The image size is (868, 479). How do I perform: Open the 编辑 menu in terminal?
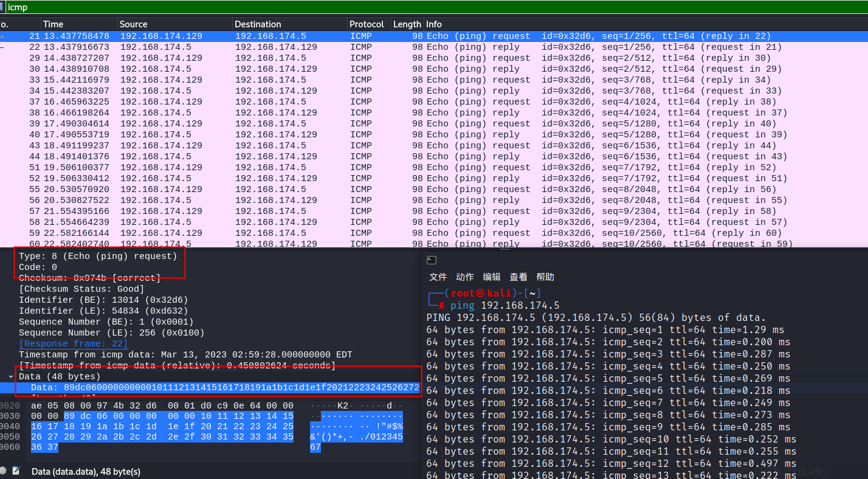492,277
